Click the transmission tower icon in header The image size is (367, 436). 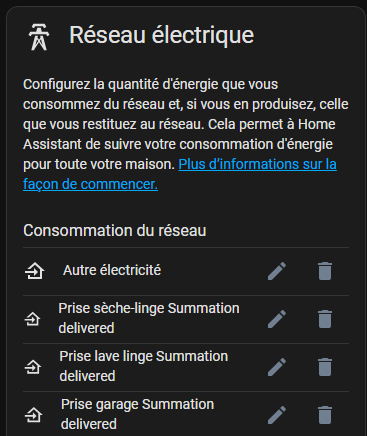39,37
